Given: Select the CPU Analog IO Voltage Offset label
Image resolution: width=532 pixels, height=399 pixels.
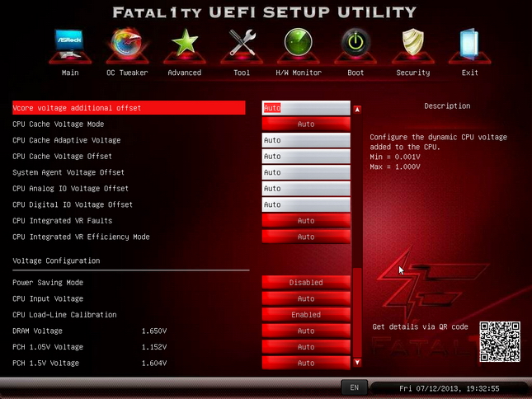Looking at the screenshot, I should tap(71, 189).
